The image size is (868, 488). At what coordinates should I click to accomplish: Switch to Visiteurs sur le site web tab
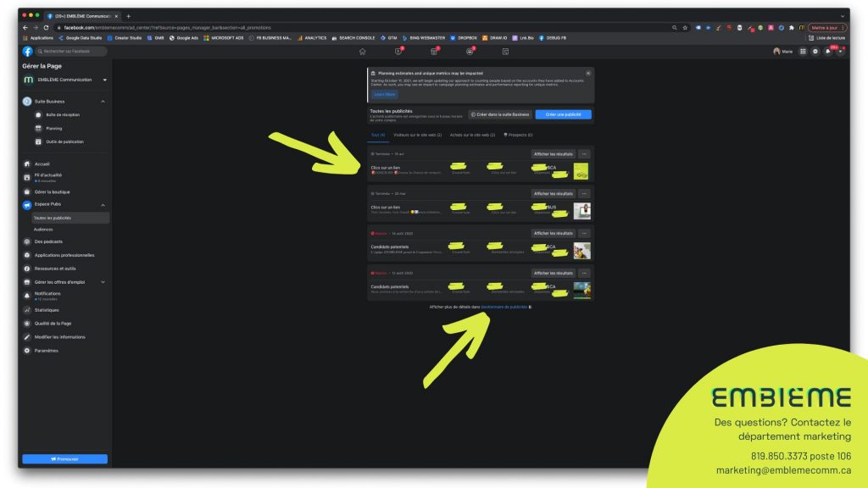coord(417,135)
